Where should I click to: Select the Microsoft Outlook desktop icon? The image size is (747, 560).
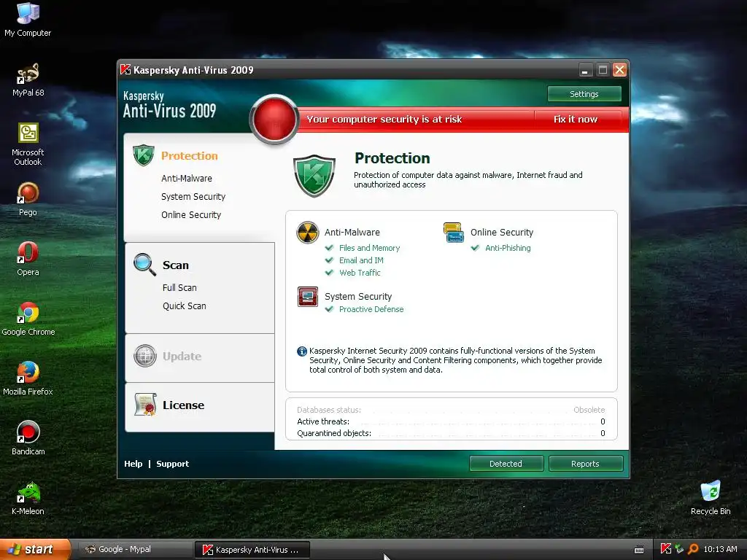coord(28,144)
